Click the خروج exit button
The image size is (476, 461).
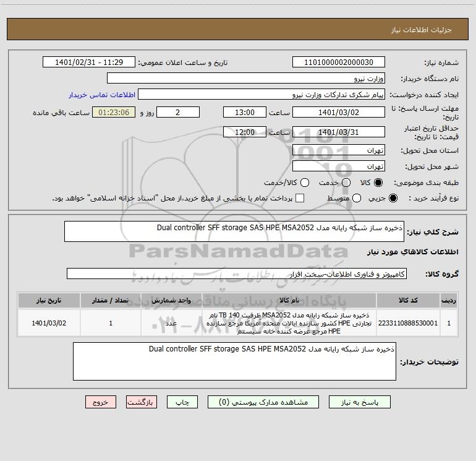coord(101,402)
